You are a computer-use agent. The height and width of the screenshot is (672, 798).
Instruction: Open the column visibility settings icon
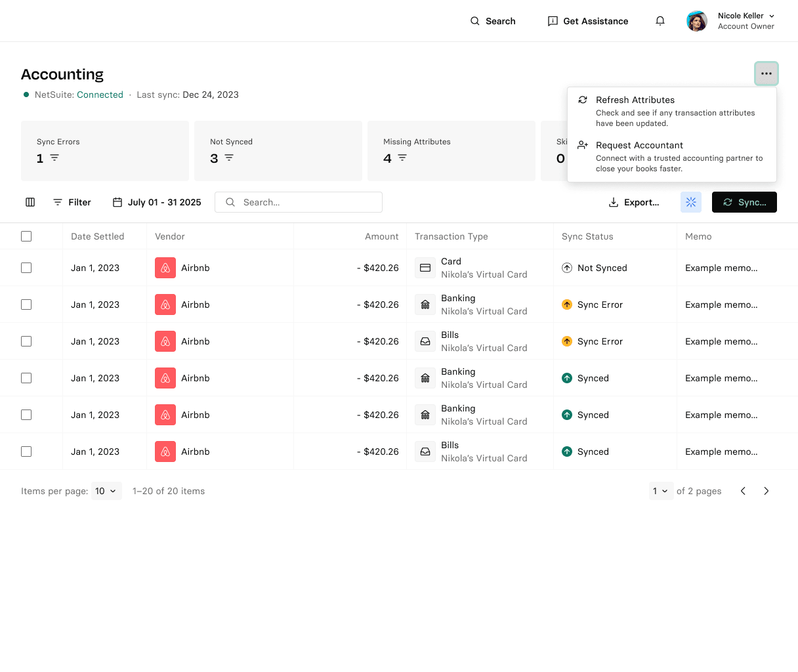pos(30,202)
